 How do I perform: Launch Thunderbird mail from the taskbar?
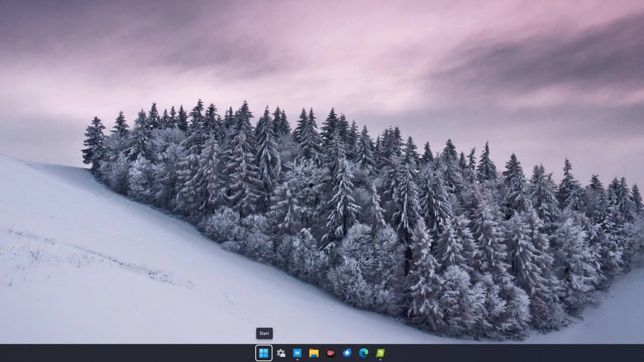(x=347, y=353)
